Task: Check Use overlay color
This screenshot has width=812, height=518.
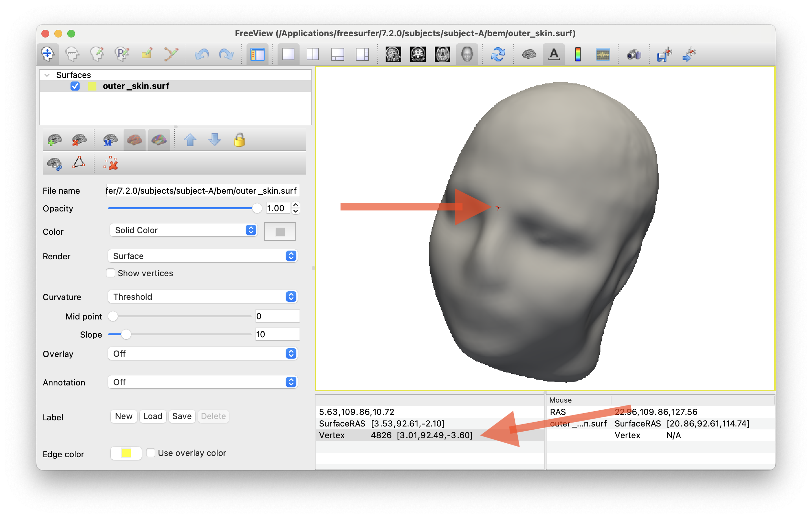Action: (x=151, y=453)
